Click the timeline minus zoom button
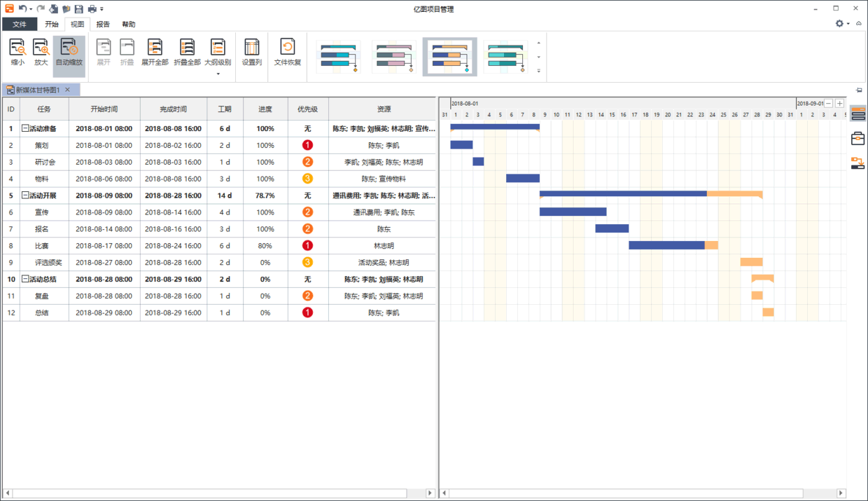The width and height of the screenshot is (868, 501). (x=828, y=104)
